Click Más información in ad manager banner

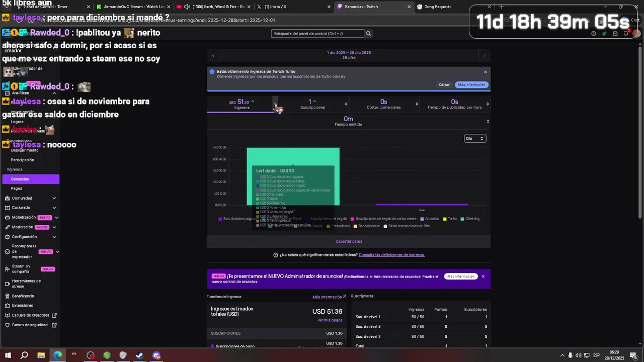click(461, 277)
